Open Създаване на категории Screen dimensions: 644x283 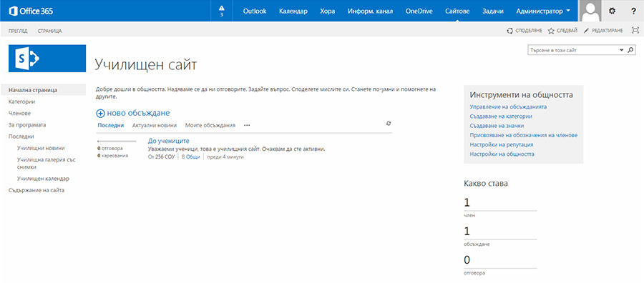pos(501,116)
